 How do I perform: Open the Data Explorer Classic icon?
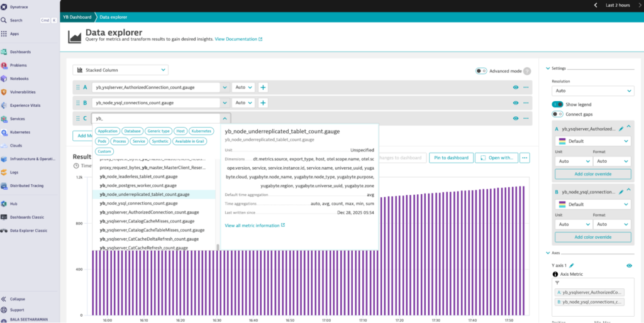tap(4, 231)
